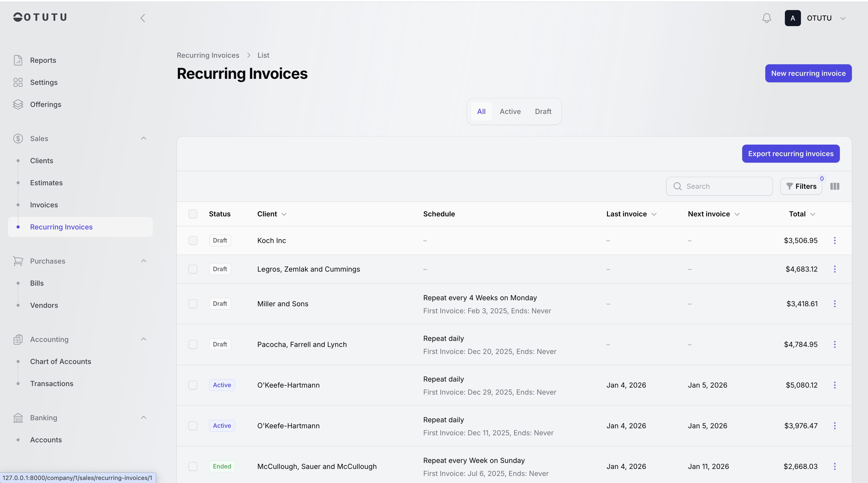The height and width of the screenshot is (483, 868).
Task: Open row actions menu for Koch Inc
Action: 835,240
